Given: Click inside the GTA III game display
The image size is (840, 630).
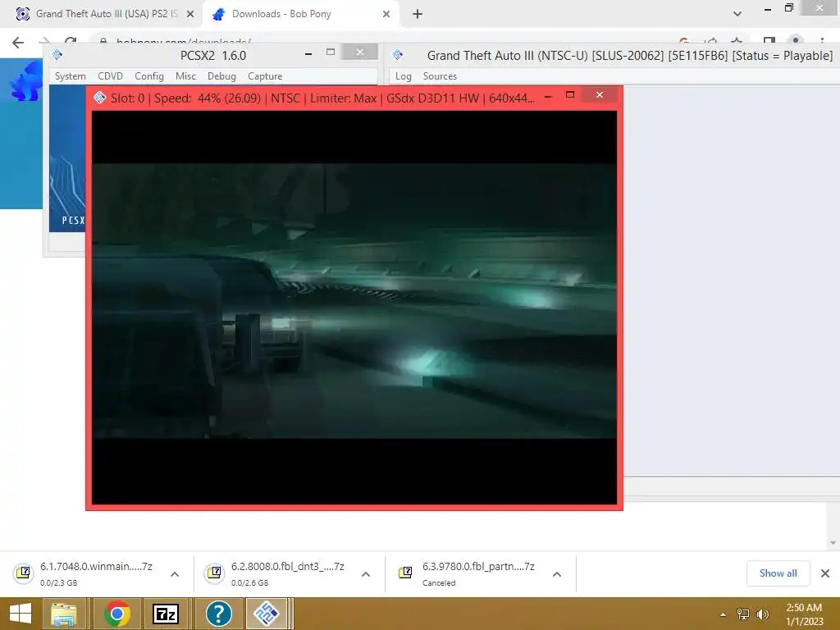Looking at the screenshot, I should click(354, 308).
